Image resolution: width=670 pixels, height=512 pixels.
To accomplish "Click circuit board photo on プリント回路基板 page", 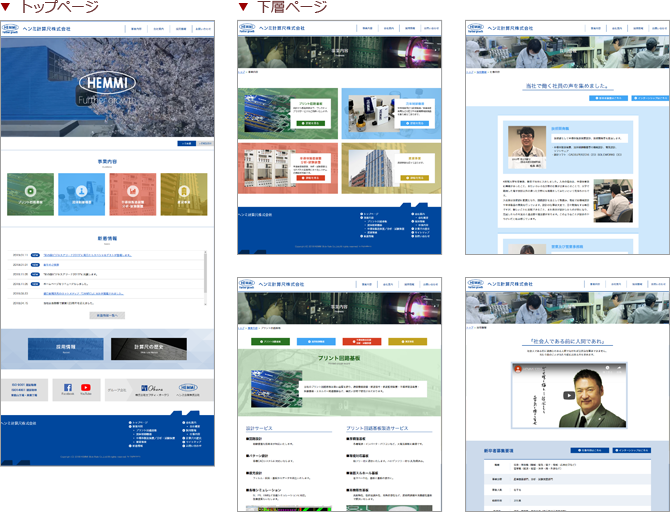I will point(276,388).
